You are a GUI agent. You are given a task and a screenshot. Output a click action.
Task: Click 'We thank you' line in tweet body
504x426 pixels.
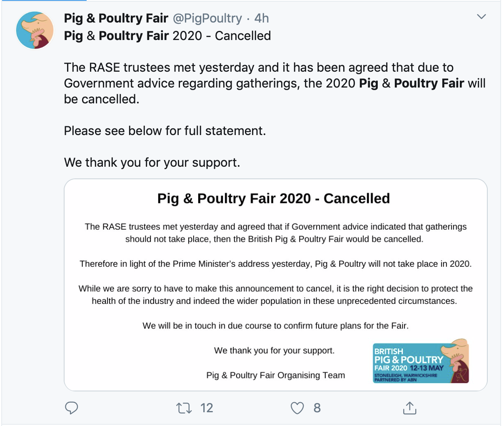tap(152, 162)
